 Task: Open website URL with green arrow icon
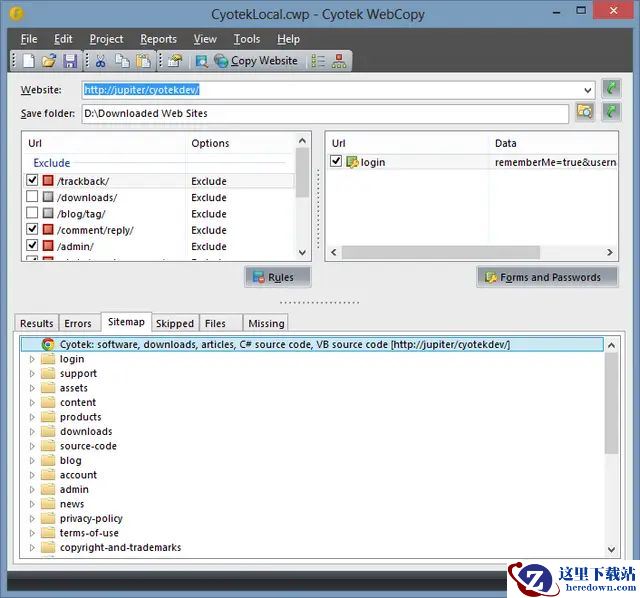(611, 88)
